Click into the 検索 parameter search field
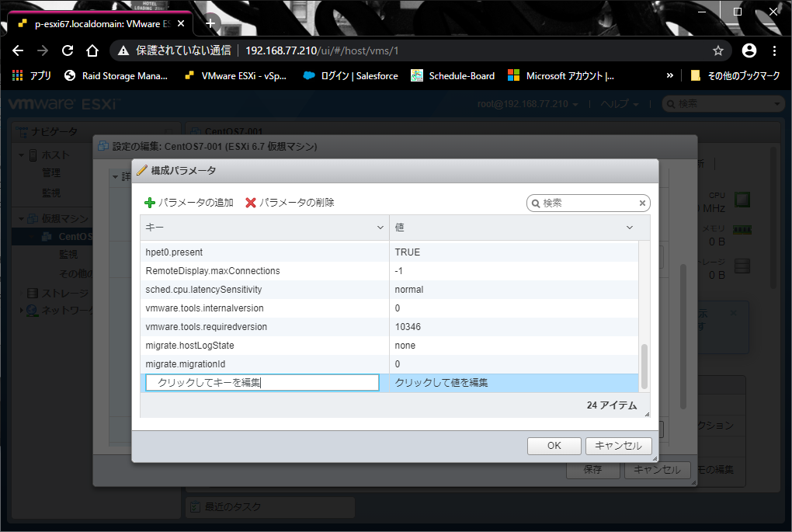The width and height of the screenshot is (792, 532). 589,203
